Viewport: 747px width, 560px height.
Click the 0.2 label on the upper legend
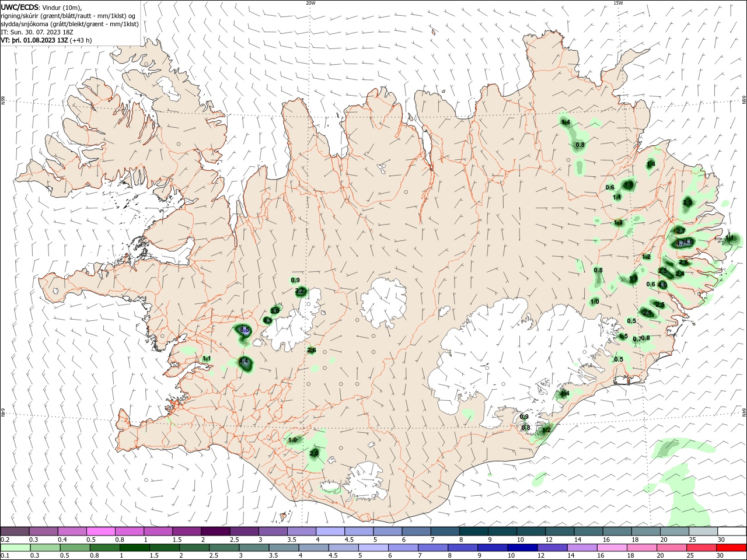(x=5, y=540)
